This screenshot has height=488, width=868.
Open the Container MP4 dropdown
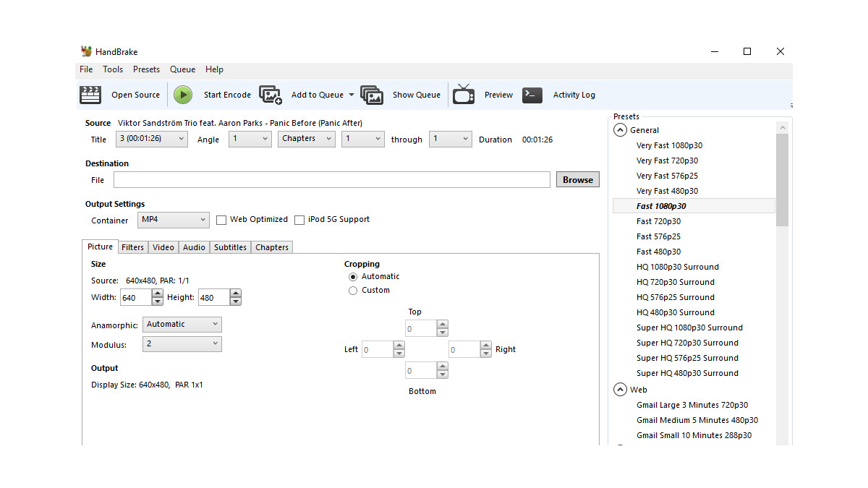[x=174, y=220]
